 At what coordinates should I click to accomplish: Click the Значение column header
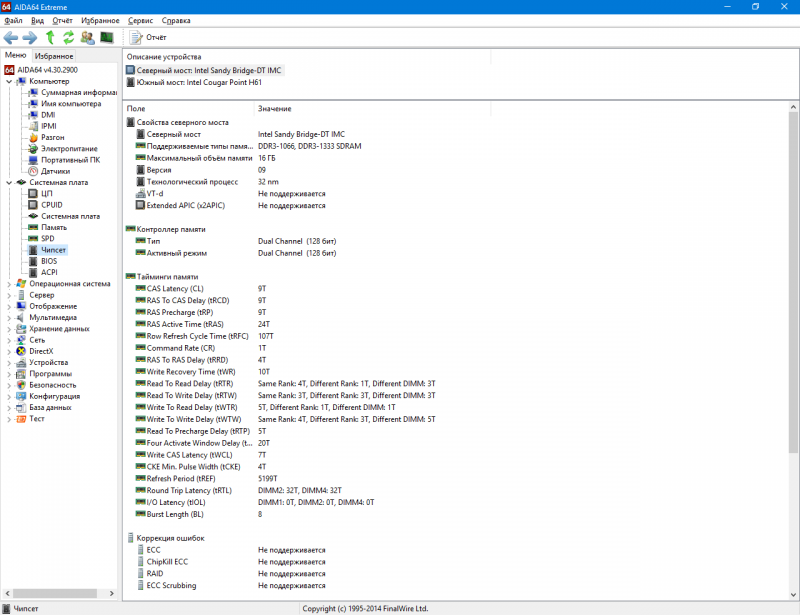274,108
